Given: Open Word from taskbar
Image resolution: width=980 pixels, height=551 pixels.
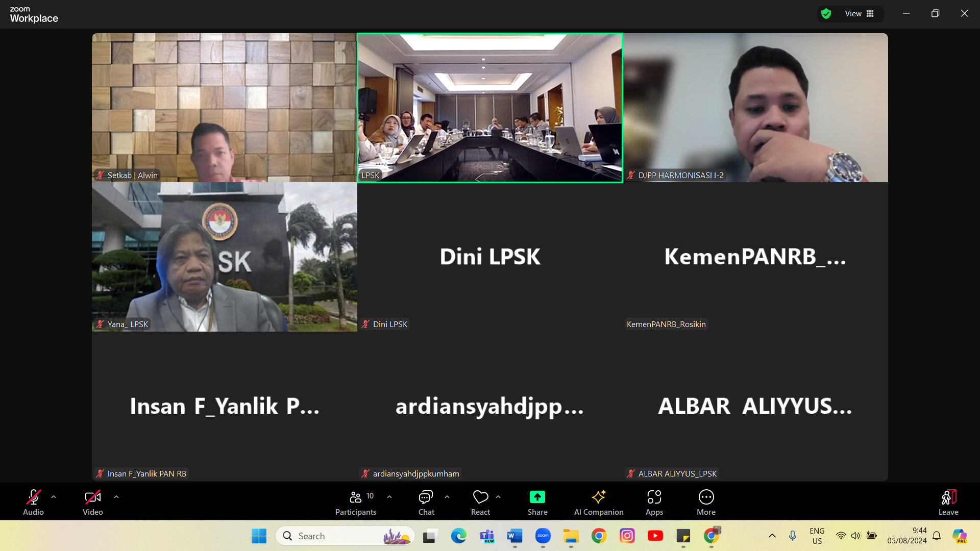Looking at the screenshot, I should 515,536.
